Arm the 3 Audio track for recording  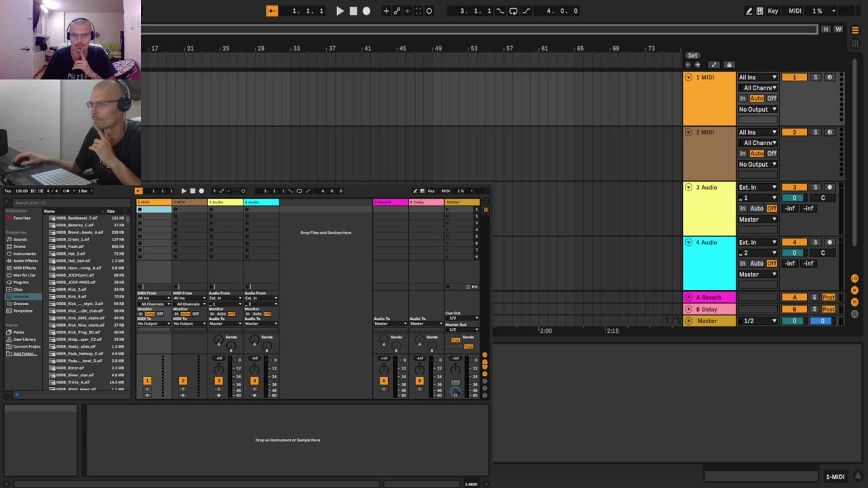coord(829,187)
